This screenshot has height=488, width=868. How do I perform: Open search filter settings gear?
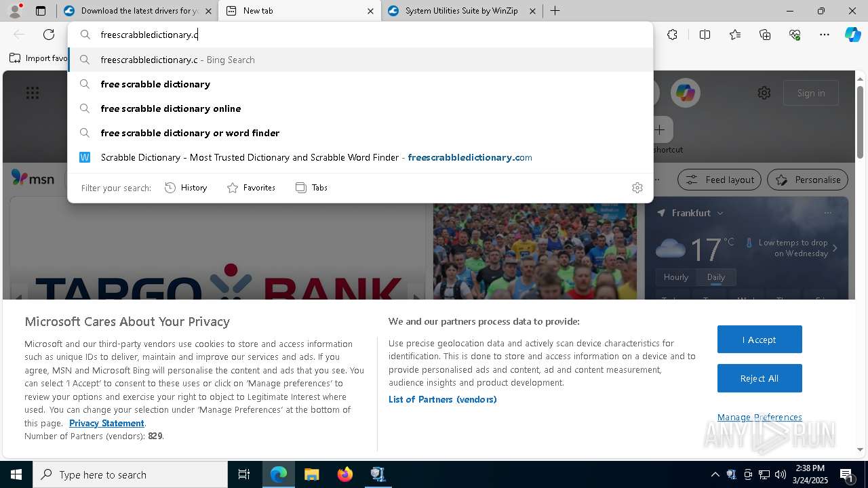click(x=637, y=188)
